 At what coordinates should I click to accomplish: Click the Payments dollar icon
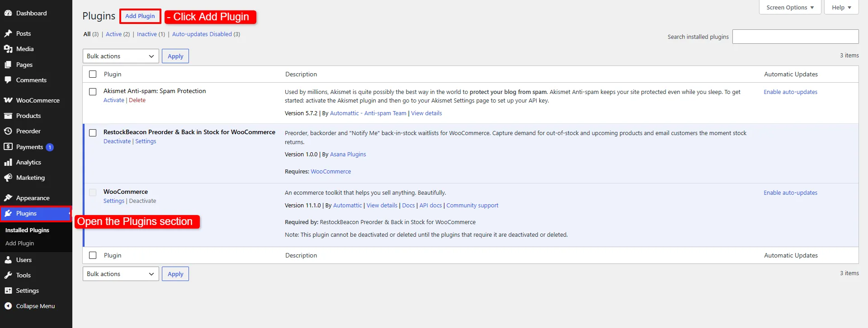click(x=8, y=147)
